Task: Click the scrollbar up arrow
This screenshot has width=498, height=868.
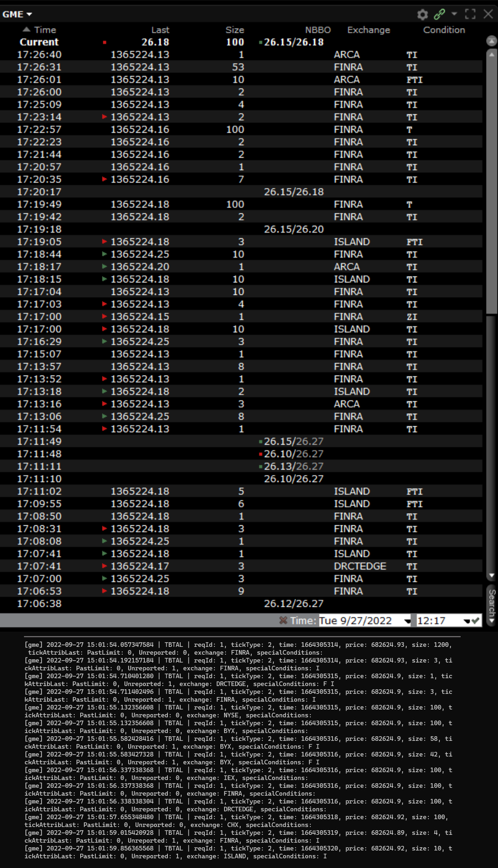Action: (492, 54)
